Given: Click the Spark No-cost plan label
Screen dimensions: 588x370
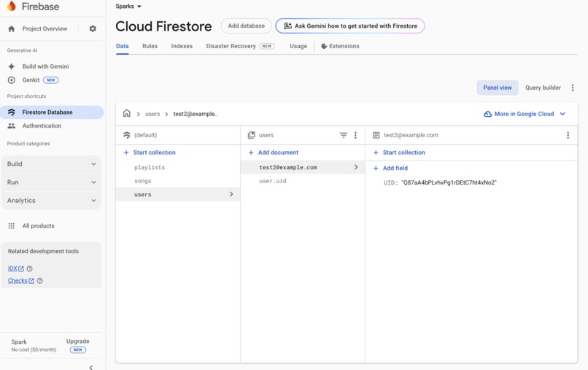Looking at the screenshot, I should pos(34,345).
